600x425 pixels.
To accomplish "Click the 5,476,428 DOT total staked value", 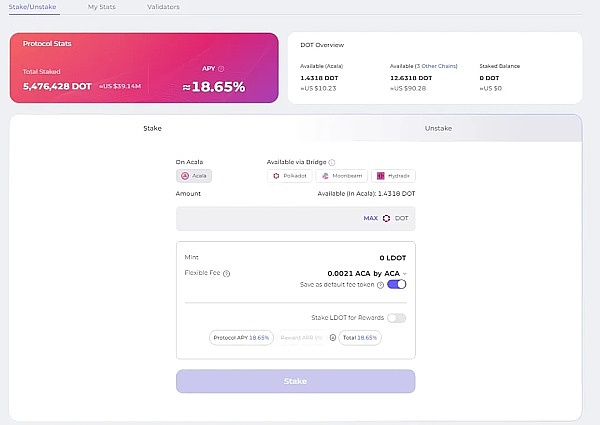I will (57, 86).
